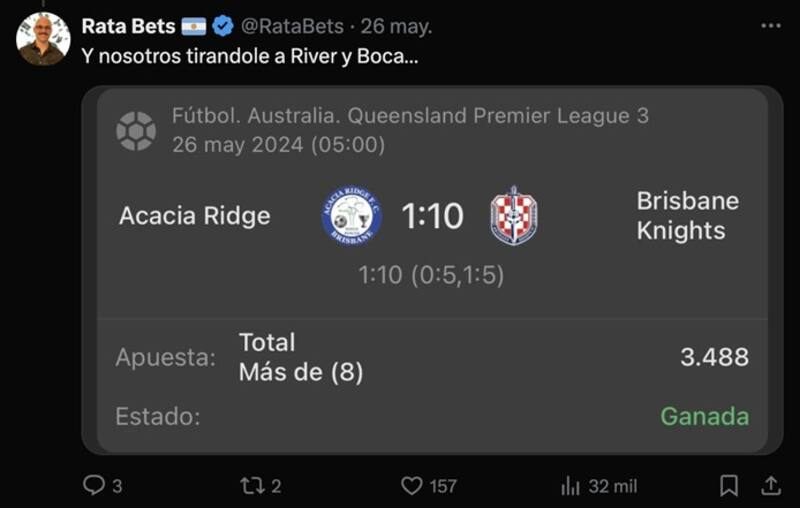Viewport: 800px width, 508px height.
Task: Click the Acacia Ridge club crest
Action: click(351, 215)
